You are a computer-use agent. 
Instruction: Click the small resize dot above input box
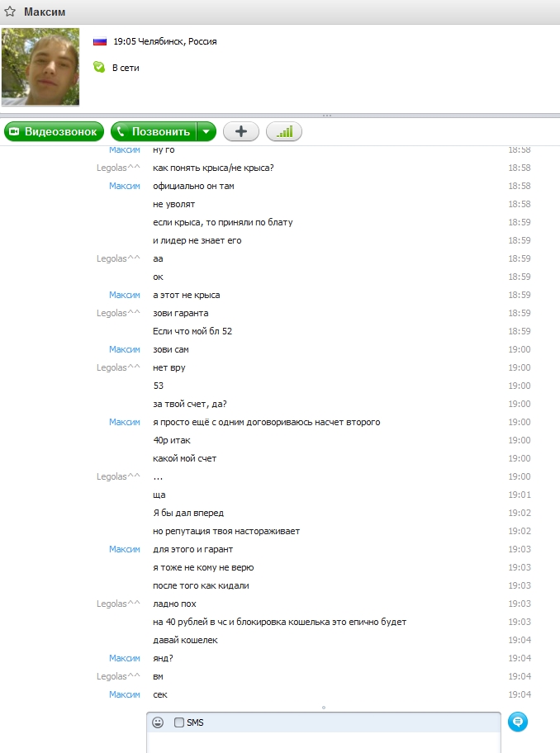pyautogui.click(x=324, y=708)
